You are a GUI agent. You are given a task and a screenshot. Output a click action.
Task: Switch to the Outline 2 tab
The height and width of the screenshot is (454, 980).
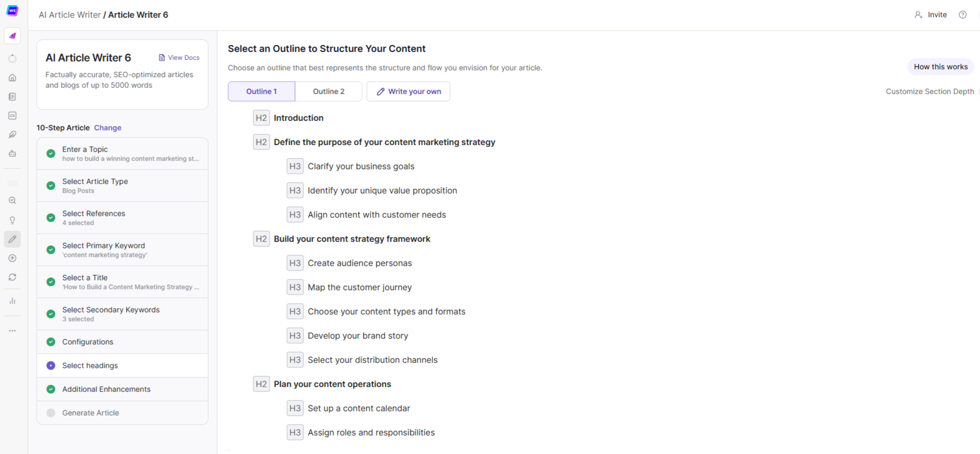pos(329,92)
